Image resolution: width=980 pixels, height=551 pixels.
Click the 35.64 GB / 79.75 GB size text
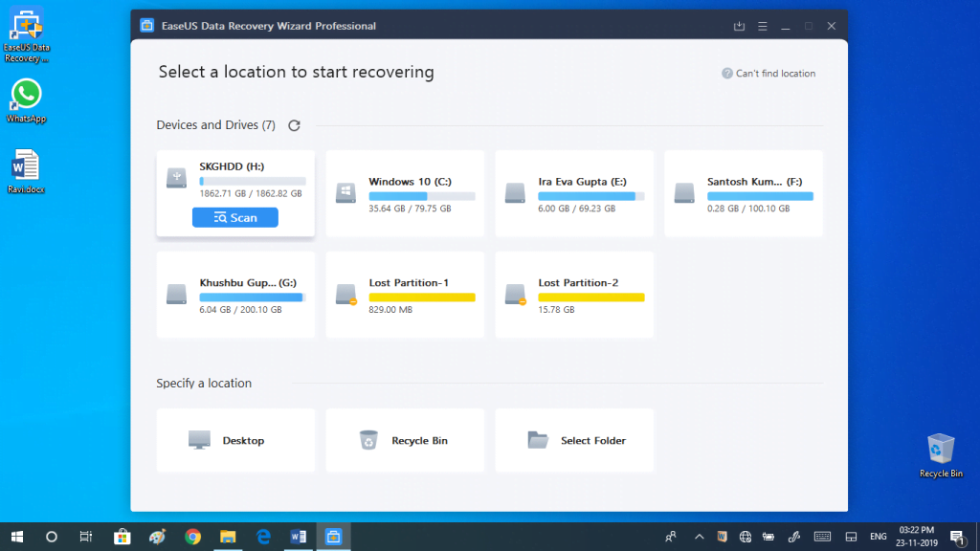tap(410, 209)
